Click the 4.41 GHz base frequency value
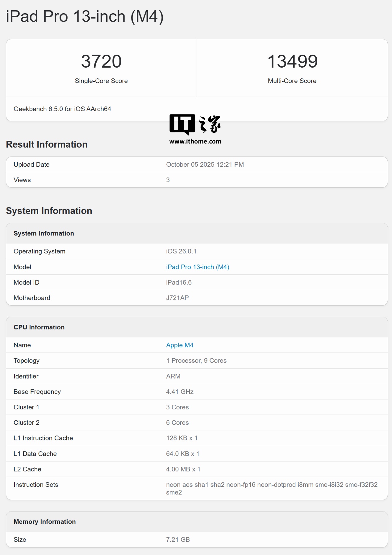Viewport: 392px width, 555px height. coord(180,392)
